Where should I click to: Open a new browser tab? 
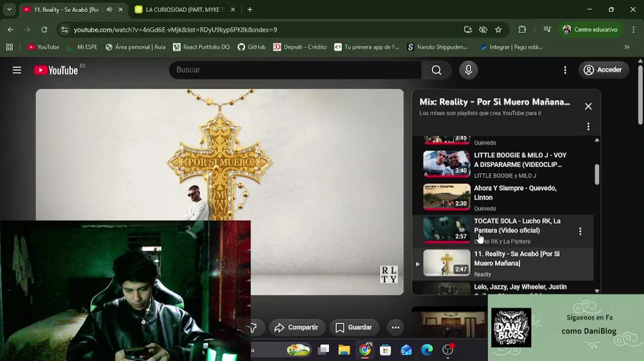click(x=250, y=10)
